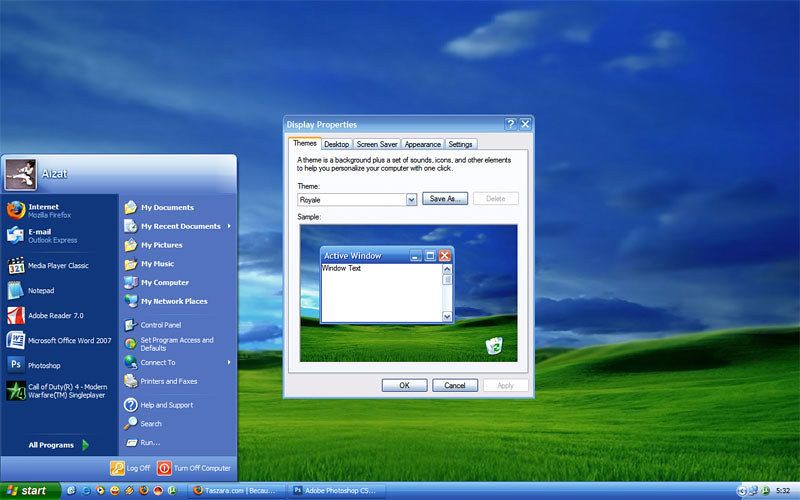This screenshot has height=500, width=800.
Task: Click the Log Off key icon
Action: coord(117,468)
